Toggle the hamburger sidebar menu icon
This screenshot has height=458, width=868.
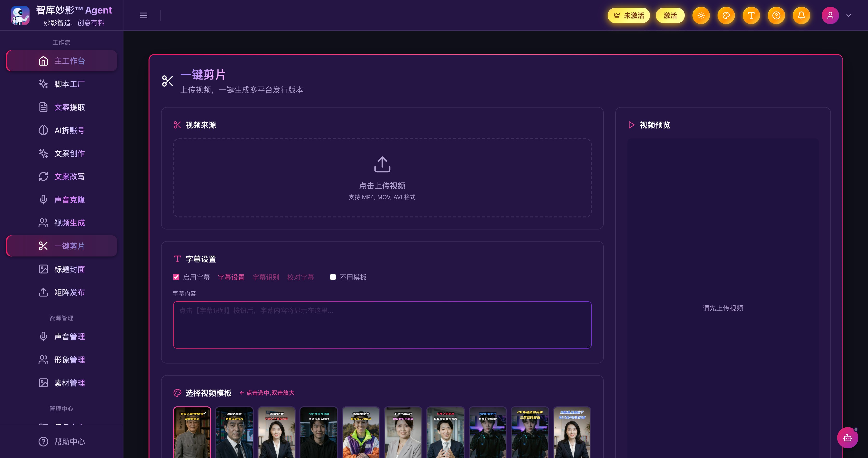click(143, 15)
